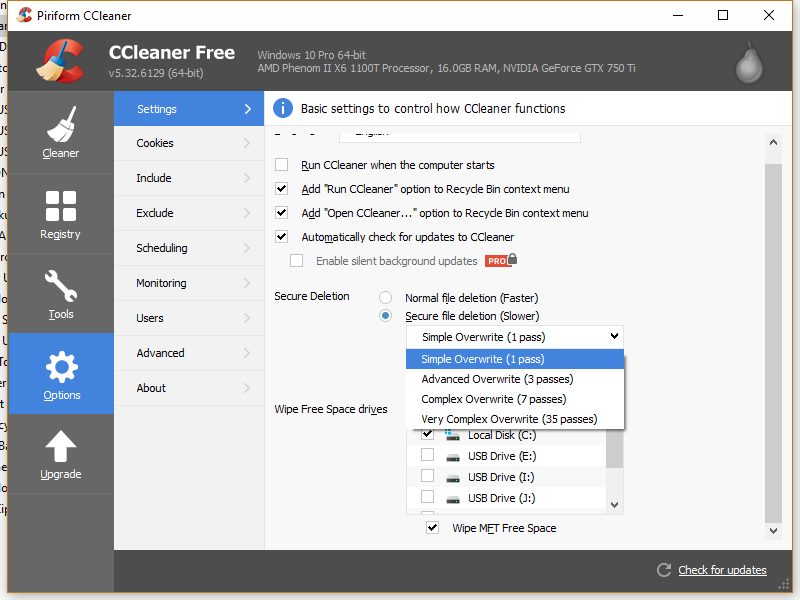Check USB Drive (E:) wipe checkbox

coord(428,455)
